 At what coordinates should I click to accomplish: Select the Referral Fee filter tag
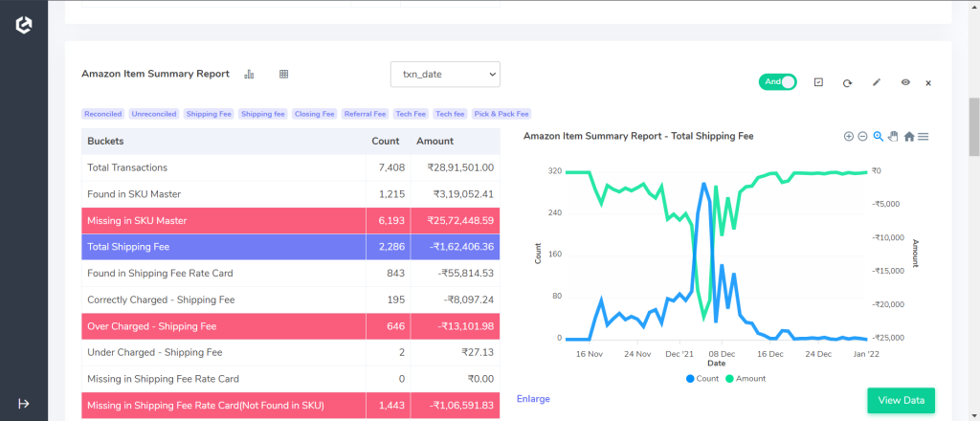(365, 114)
